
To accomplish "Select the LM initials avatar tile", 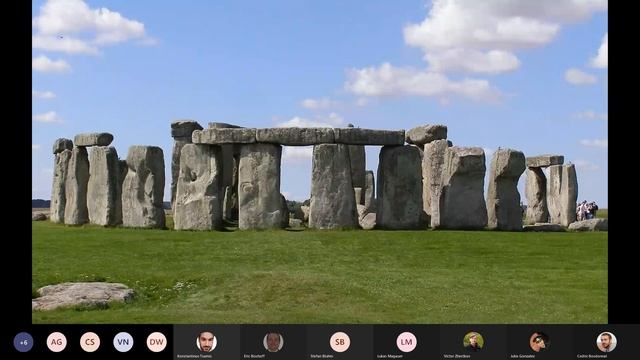I will coord(407,342).
